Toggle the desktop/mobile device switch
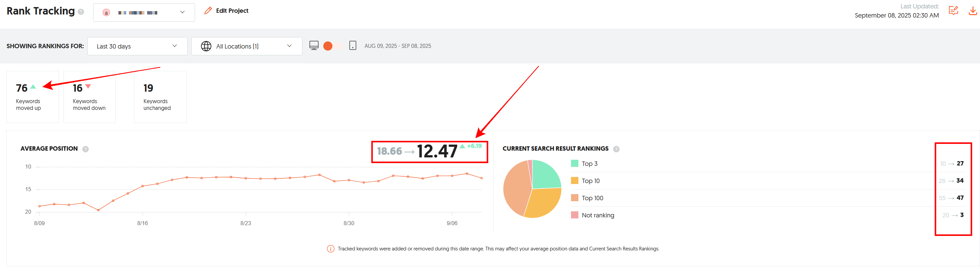Screen dimensions: 980x272 pyautogui.click(x=332, y=46)
